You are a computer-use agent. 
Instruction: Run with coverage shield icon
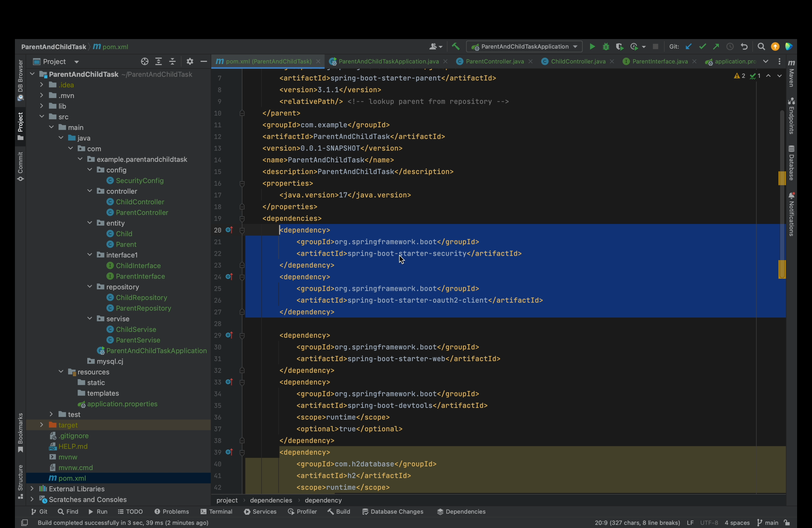click(619, 47)
